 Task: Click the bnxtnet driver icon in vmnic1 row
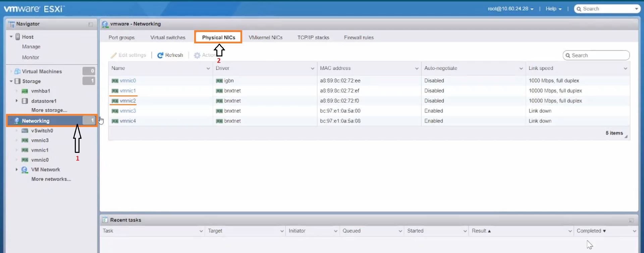(219, 91)
